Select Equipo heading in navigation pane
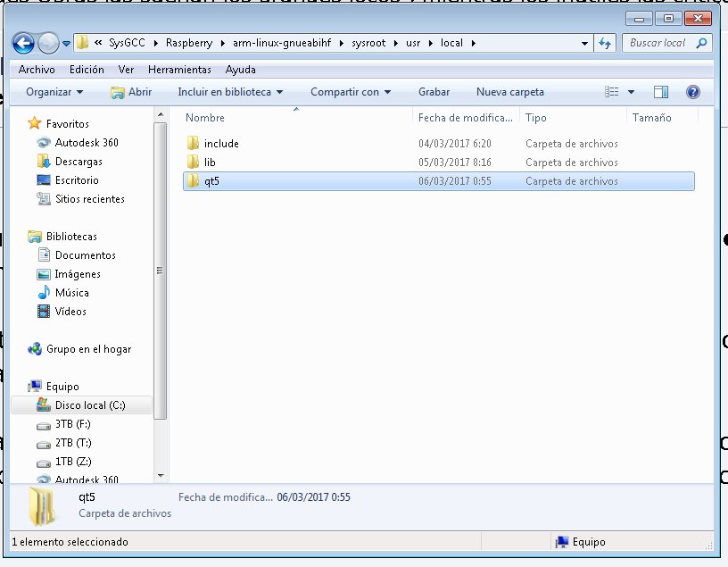 point(62,387)
